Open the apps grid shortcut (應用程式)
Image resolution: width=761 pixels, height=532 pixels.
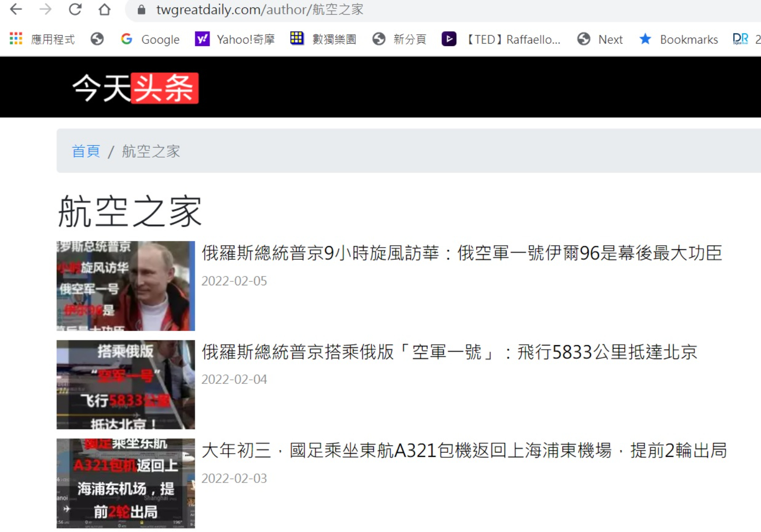[x=42, y=39]
